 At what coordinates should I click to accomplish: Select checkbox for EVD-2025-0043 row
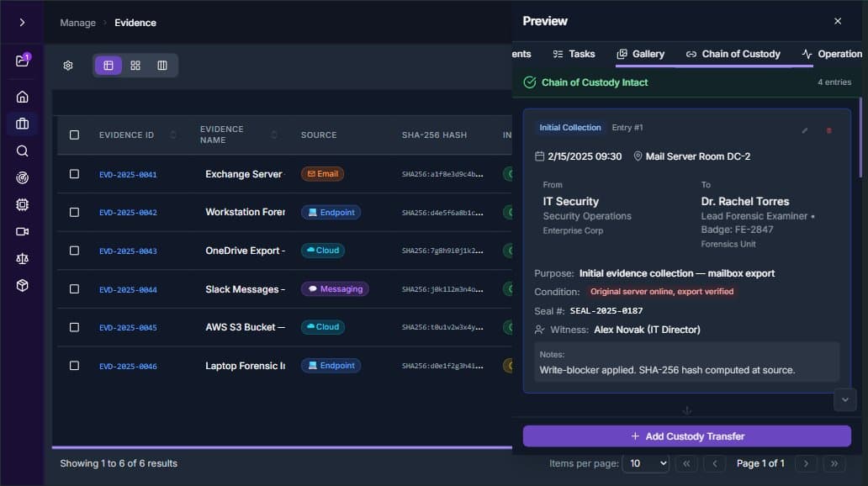point(74,251)
